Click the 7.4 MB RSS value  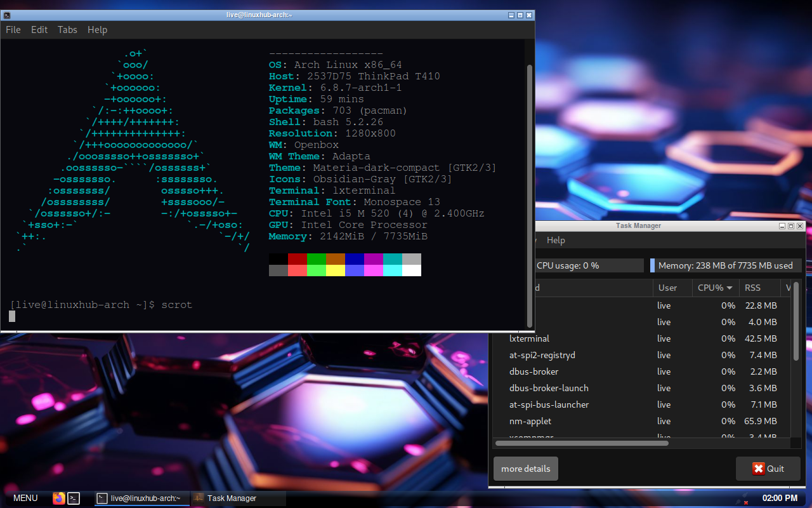[x=763, y=355]
